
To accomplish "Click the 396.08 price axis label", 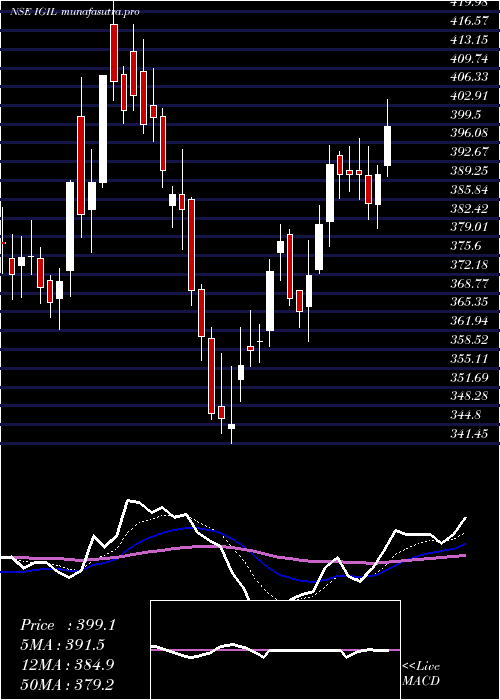I will (x=471, y=133).
